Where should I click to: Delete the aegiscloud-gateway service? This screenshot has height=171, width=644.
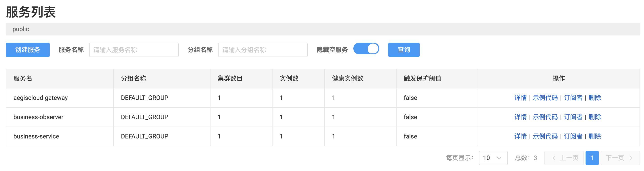click(595, 98)
